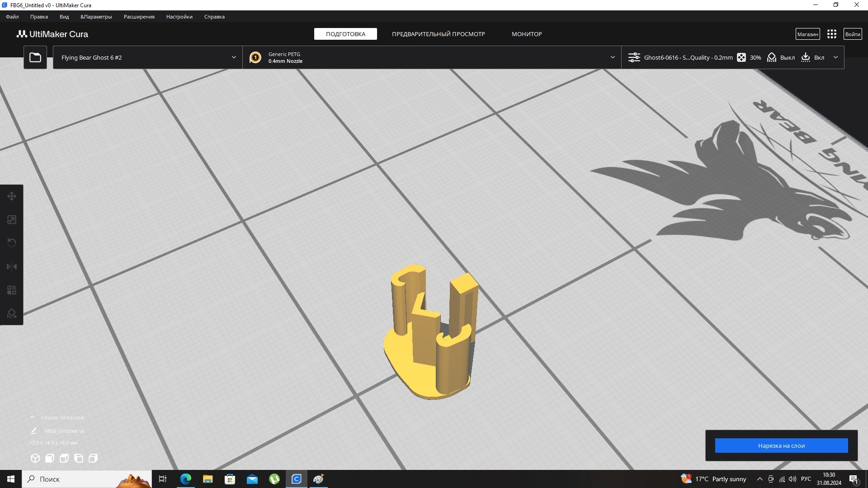Viewport: 868px width, 488px height.
Task: Select the Rotate tool in left toolbar
Action: (12, 243)
